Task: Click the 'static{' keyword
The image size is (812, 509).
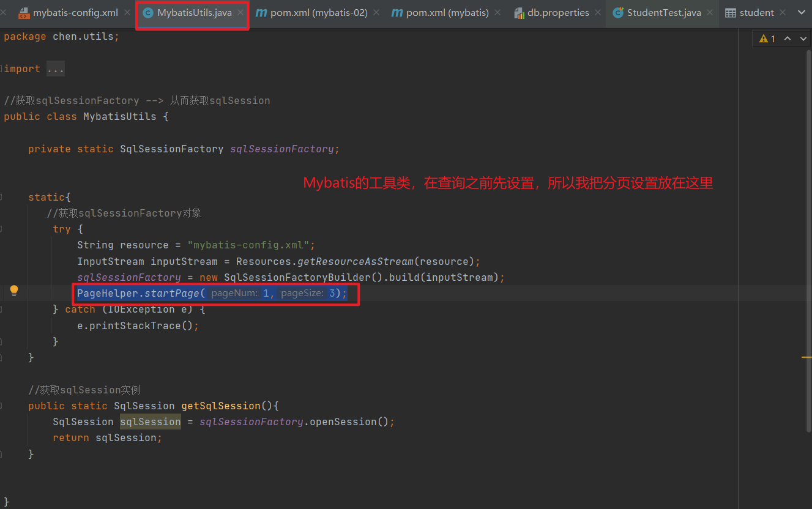Action: pyautogui.click(x=50, y=197)
